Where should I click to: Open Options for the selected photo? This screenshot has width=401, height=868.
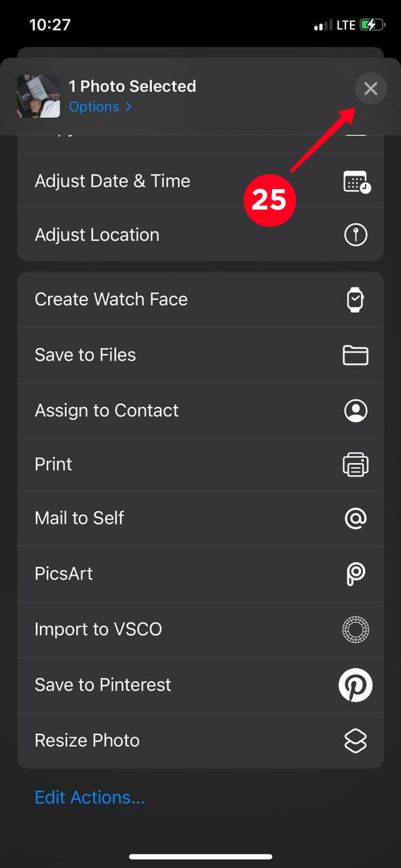coord(100,106)
